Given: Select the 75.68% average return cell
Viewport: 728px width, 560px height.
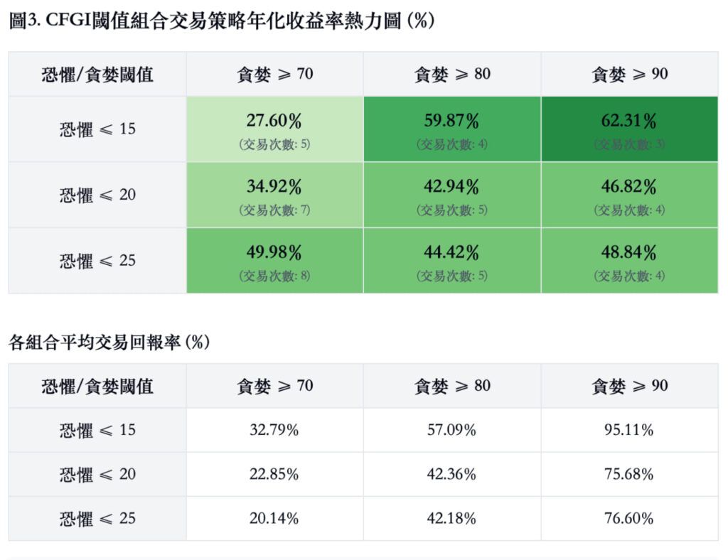Looking at the screenshot, I should pos(629,474).
